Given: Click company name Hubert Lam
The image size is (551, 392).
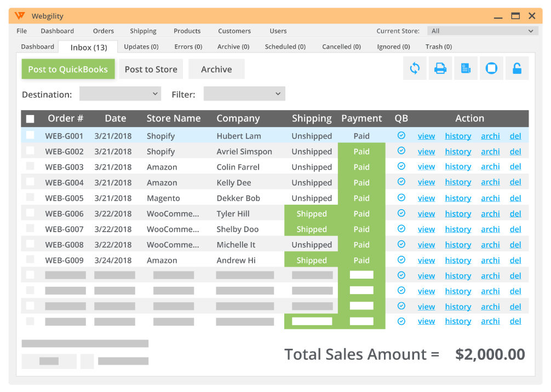Looking at the screenshot, I should tap(239, 136).
